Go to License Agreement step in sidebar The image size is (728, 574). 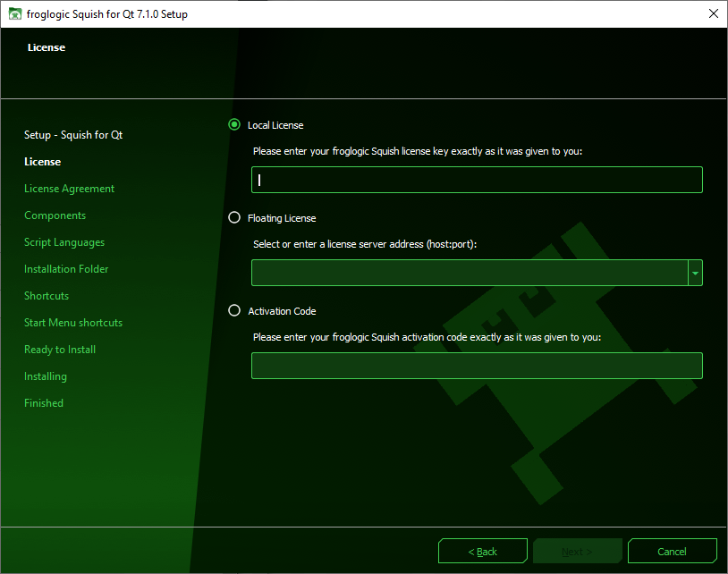click(69, 189)
